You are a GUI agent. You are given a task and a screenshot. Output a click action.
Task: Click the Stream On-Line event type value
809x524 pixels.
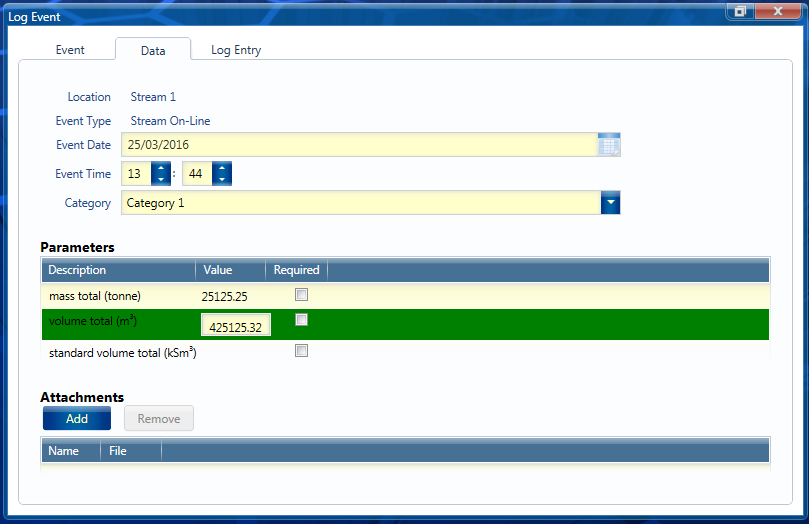click(170, 121)
